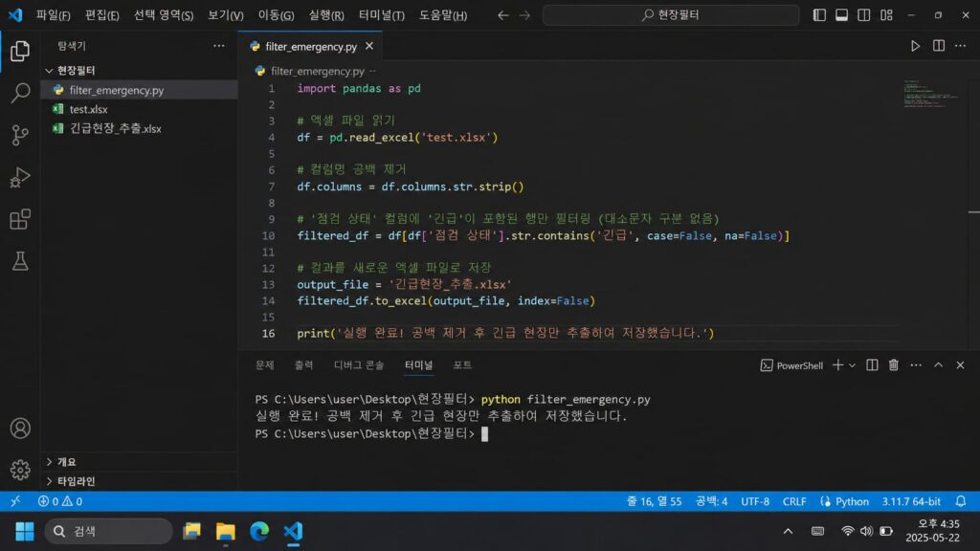The image size is (980, 551).
Task: Open Customize Layout icon
Action: pyautogui.click(x=886, y=15)
